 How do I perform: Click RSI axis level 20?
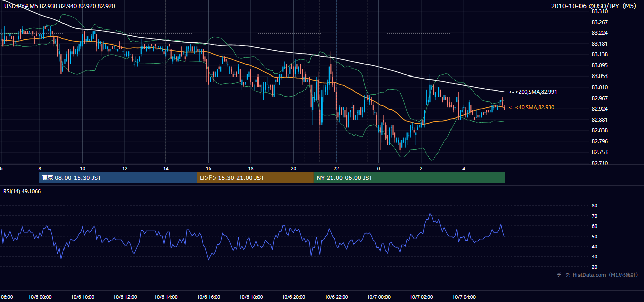594,267
